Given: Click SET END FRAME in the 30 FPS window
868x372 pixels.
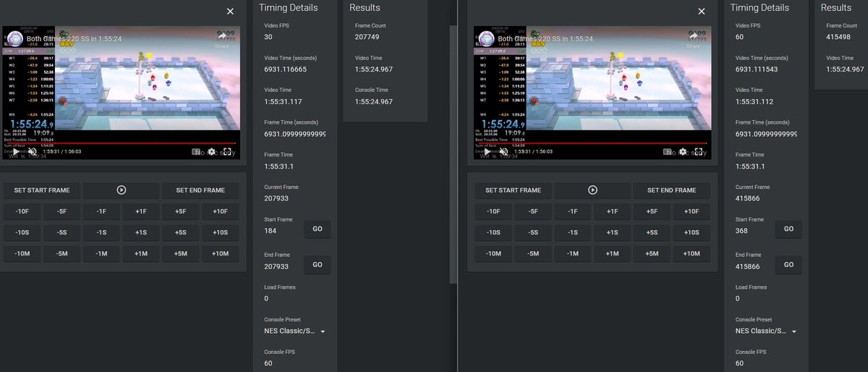Looking at the screenshot, I should tap(200, 190).
